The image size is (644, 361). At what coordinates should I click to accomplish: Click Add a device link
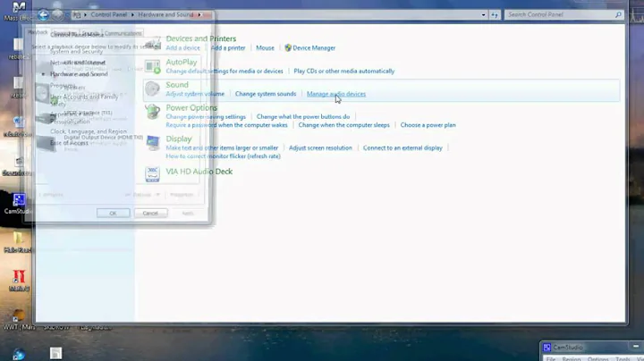coord(182,48)
